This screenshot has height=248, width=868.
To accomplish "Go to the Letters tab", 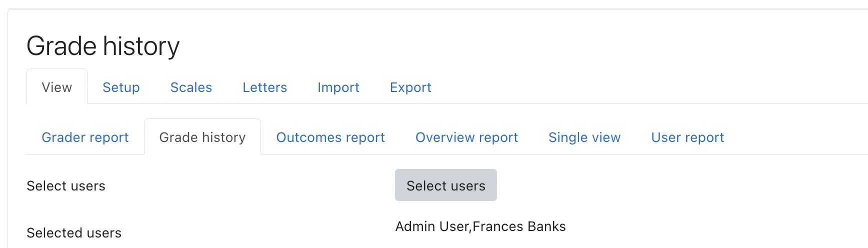I will [264, 87].
